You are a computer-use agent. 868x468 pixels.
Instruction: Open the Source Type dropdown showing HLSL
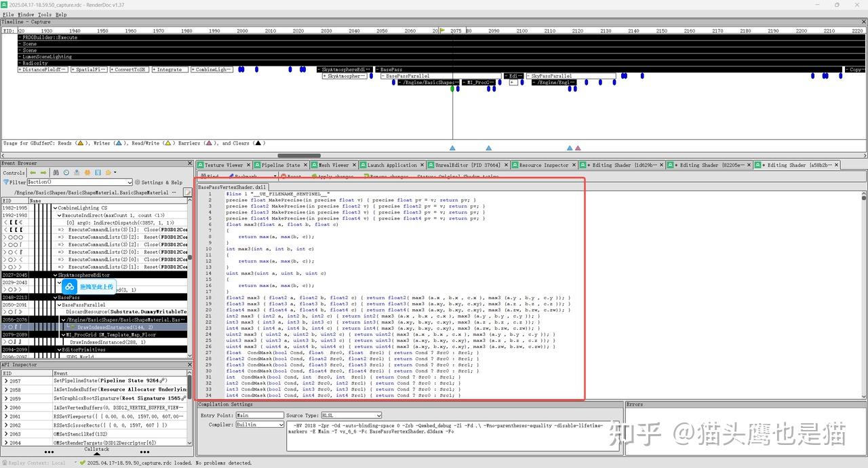coord(351,415)
